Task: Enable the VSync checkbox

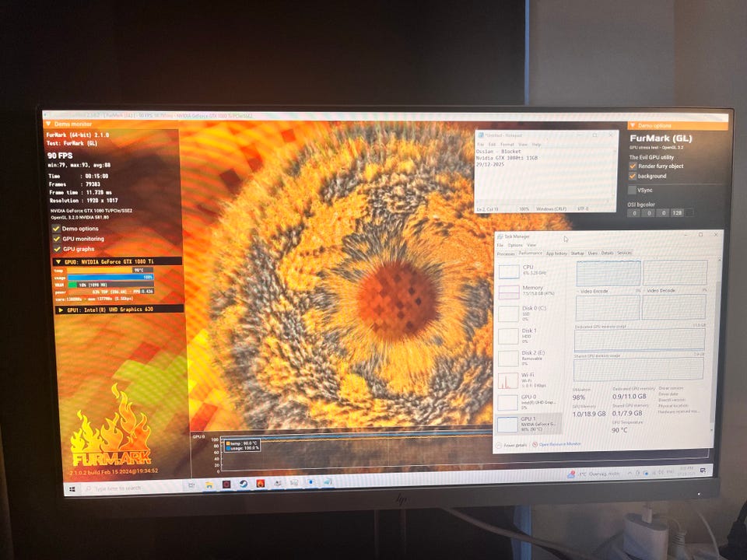Action: (632, 190)
